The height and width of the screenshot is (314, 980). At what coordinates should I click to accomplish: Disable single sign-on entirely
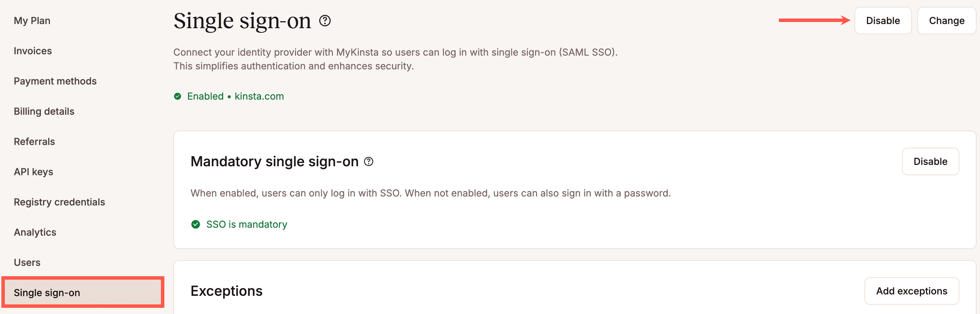883,21
